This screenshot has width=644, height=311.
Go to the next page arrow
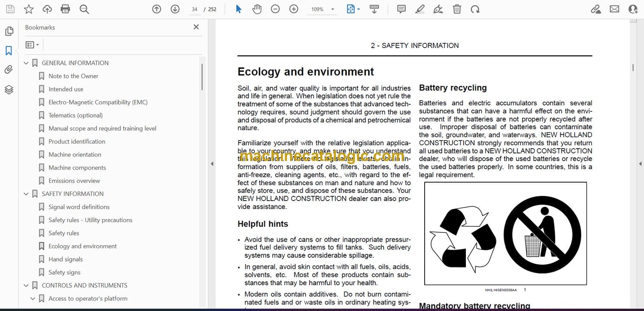point(175,9)
